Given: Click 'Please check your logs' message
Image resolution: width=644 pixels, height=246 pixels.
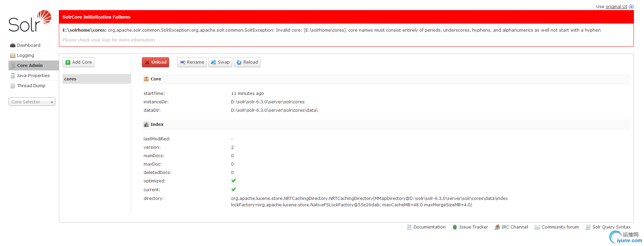Looking at the screenshot, I should [109, 40].
